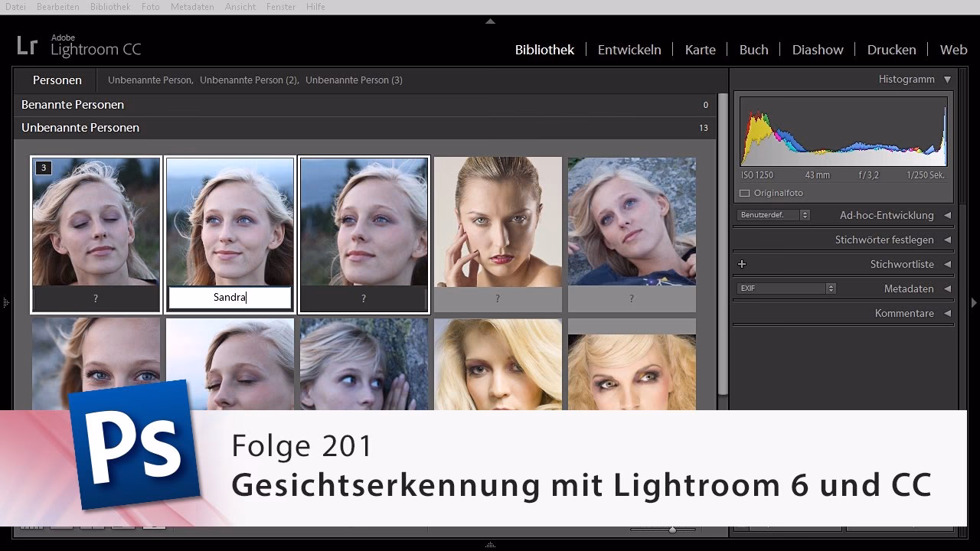980x551 pixels.
Task: Open the Ansicht menu
Action: click(240, 7)
